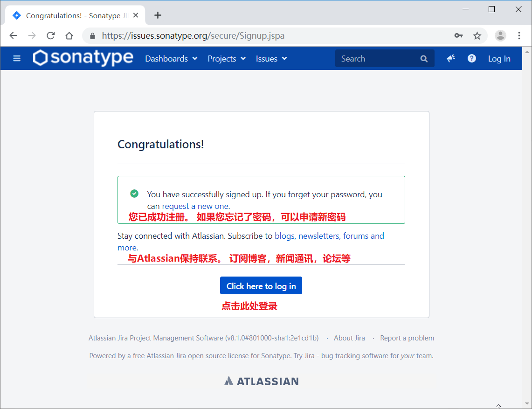
Task: Click the Sonatype logo
Action: pyautogui.click(x=83, y=58)
